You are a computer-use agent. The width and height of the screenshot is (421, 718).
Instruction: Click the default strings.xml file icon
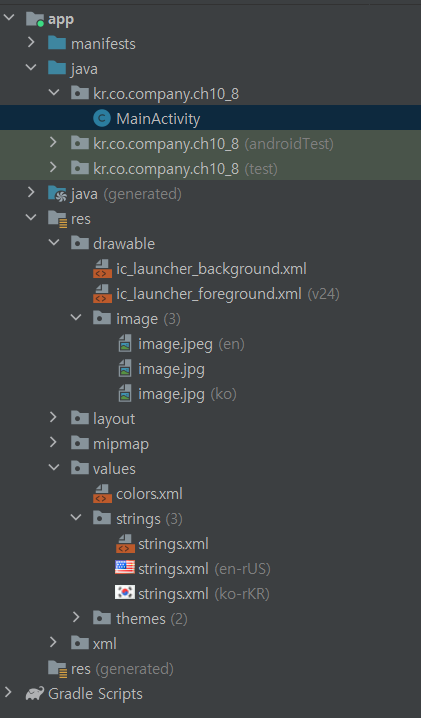(125, 543)
